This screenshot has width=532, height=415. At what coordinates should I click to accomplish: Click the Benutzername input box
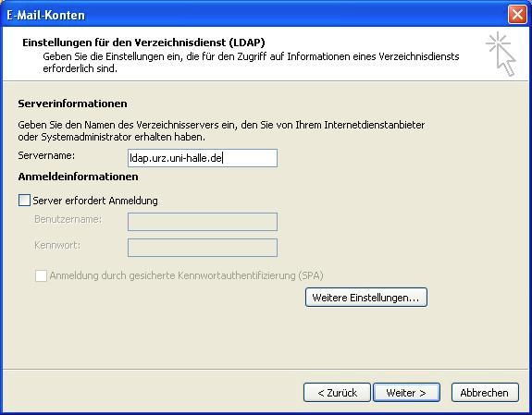(x=203, y=222)
